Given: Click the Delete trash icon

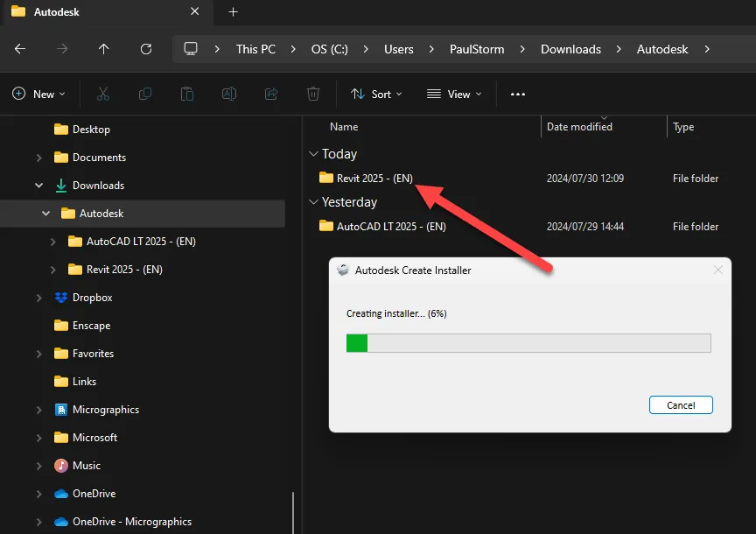Looking at the screenshot, I should [312, 93].
